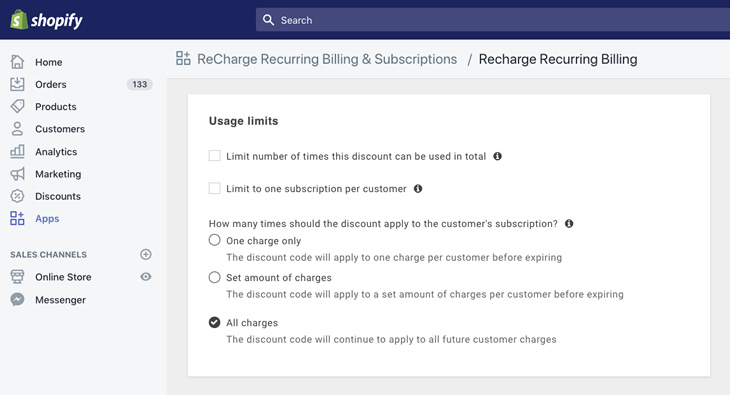Click the Analytics bar chart icon
This screenshot has height=395, width=730.
coord(17,151)
